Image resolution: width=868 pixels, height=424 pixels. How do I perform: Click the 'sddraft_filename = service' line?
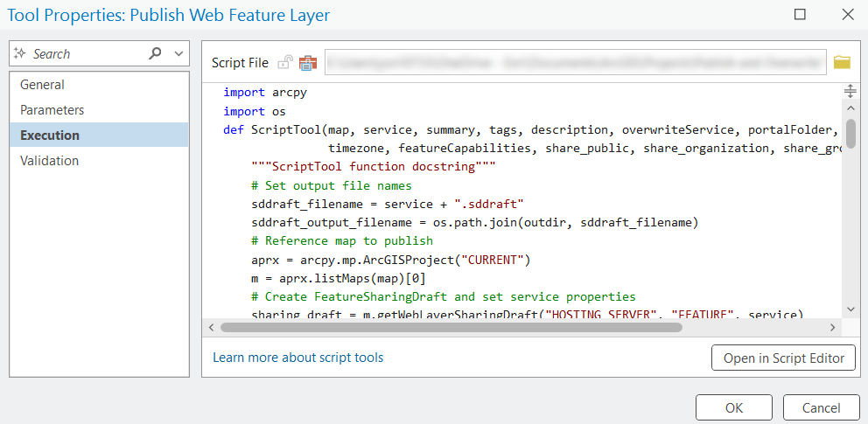[388, 204]
